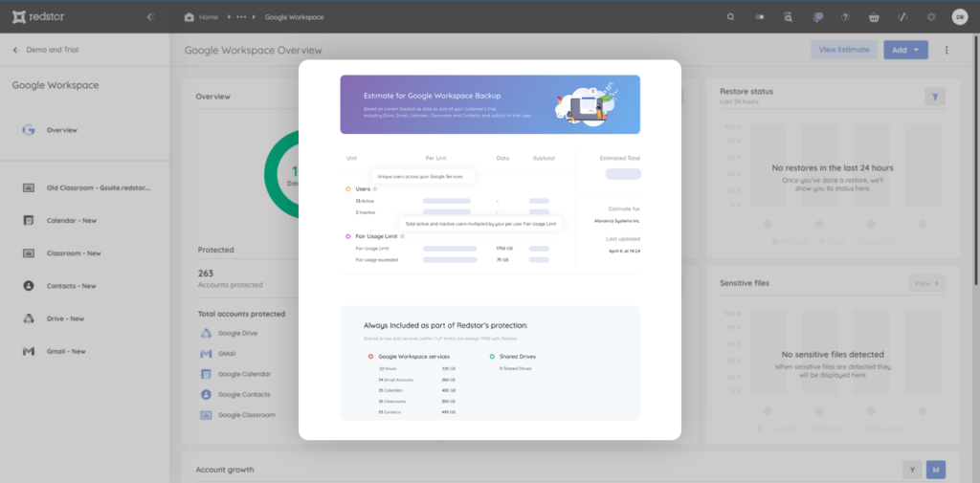Viewport: 980px width, 483px height.
Task: Click the Google G icon beside Overview
Action: coord(28,130)
